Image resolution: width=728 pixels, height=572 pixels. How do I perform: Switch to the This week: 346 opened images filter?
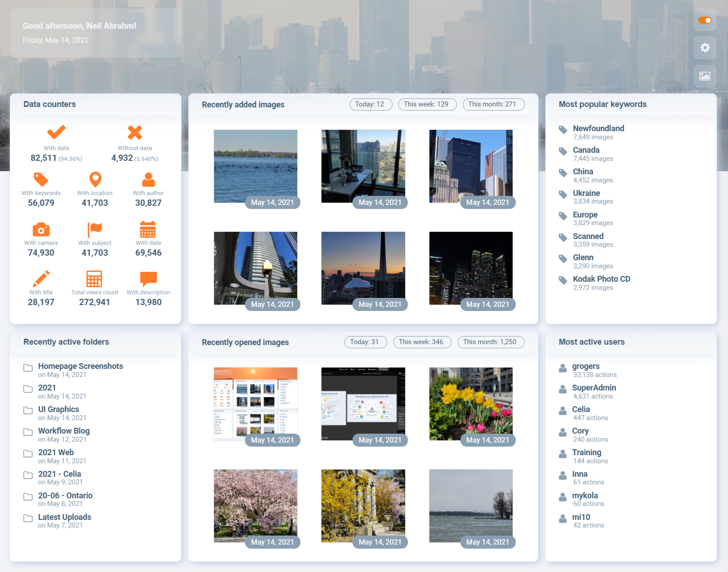click(422, 342)
